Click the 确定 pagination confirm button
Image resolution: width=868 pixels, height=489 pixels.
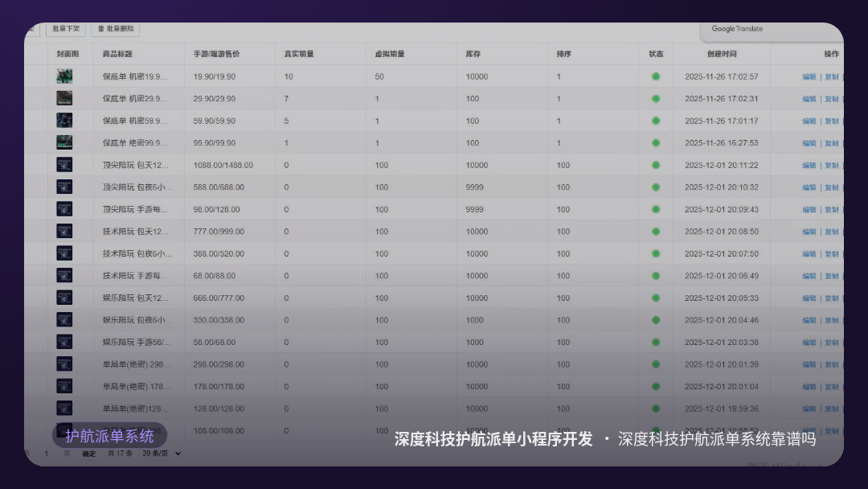point(89,454)
